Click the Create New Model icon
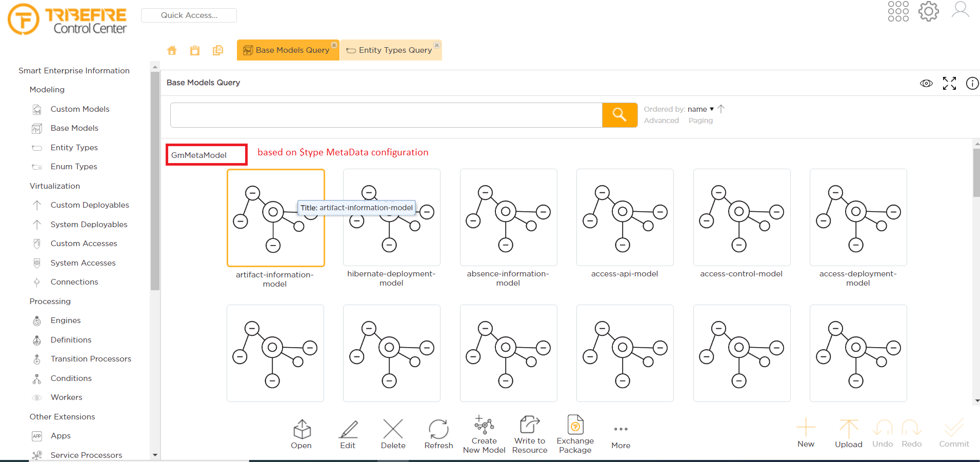The width and height of the screenshot is (980, 462). click(x=484, y=425)
